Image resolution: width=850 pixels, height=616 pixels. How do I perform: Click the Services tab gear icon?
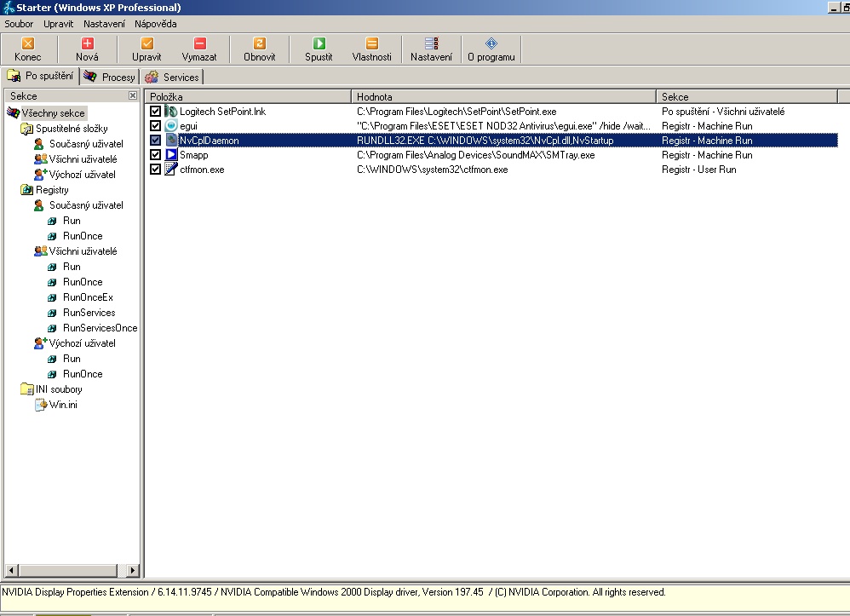coord(152,77)
